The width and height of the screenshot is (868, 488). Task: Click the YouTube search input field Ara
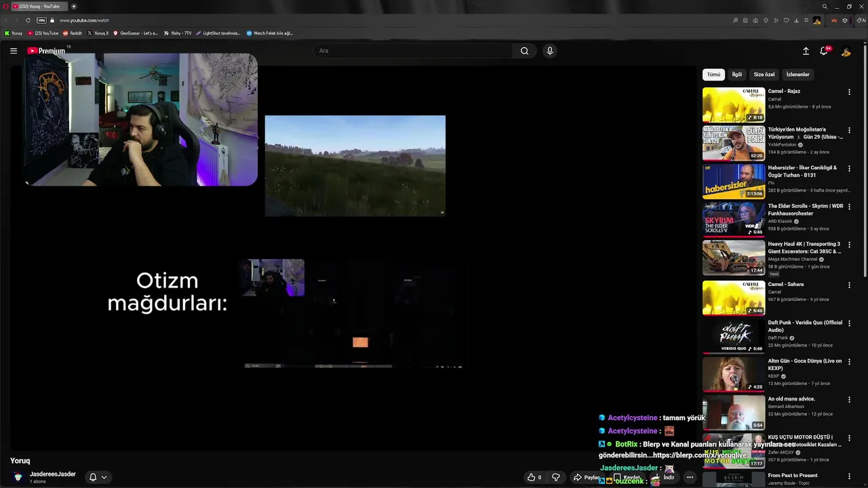click(x=414, y=51)
